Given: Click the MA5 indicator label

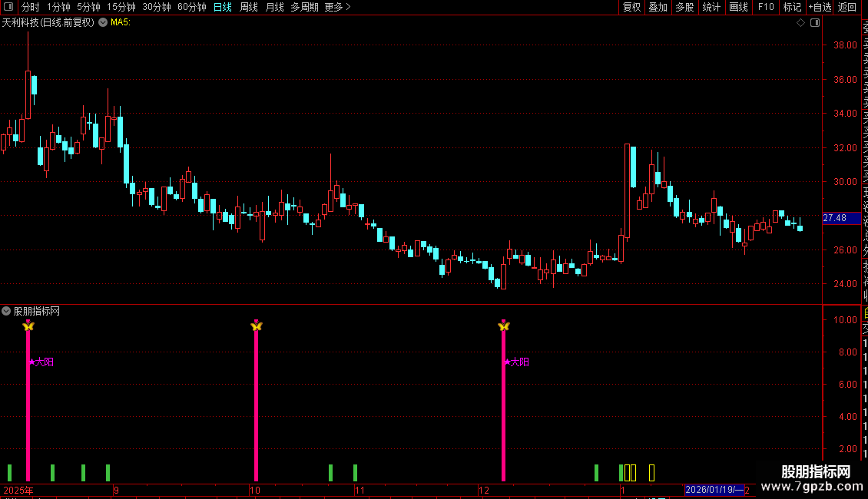Looking at the screenshot, I should point(120,23).
